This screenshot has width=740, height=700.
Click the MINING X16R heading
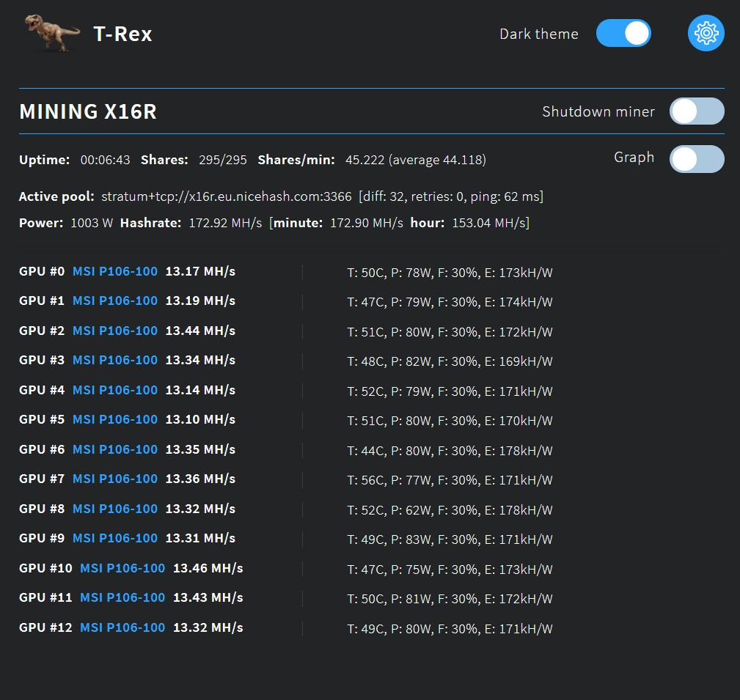click(x=88, y=112)
